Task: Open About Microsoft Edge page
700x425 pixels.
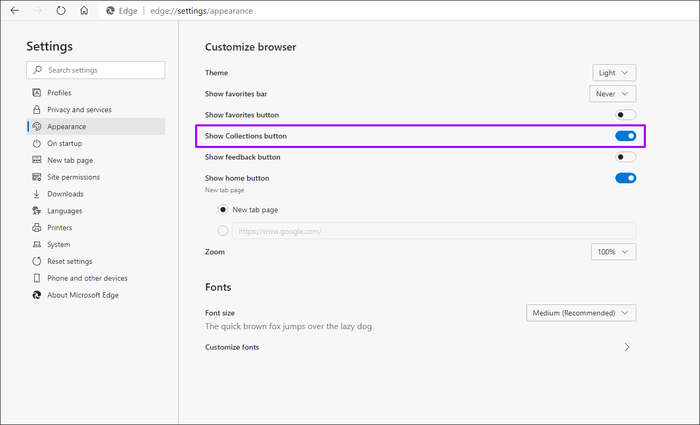Action: (x=96, y=295)
